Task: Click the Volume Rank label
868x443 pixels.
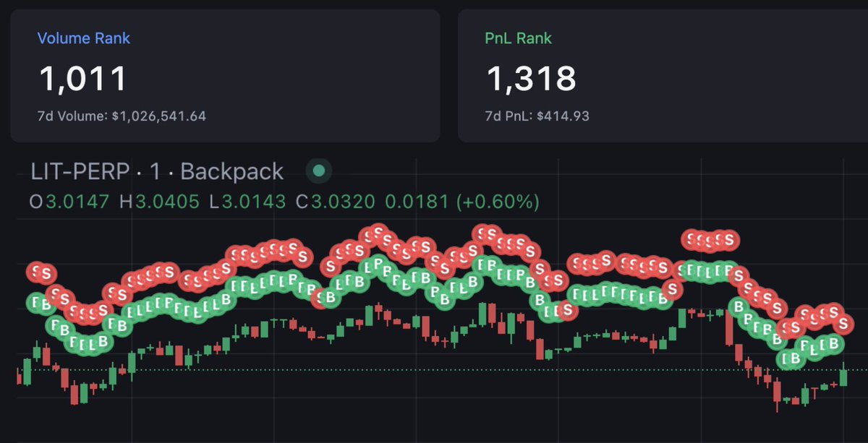Action: tap(84, 38)
